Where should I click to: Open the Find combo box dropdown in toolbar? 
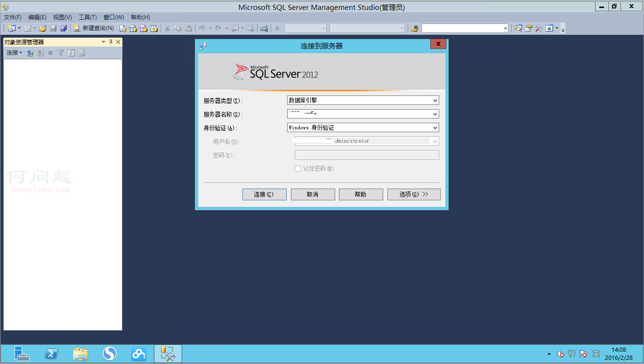click(x=506, y=28)
